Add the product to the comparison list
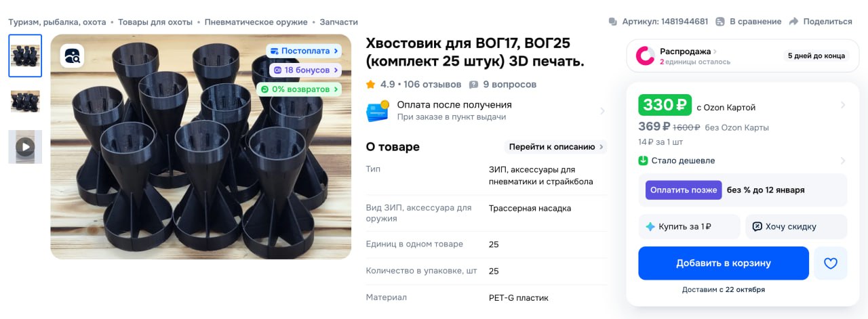 [x=748, y=22]
